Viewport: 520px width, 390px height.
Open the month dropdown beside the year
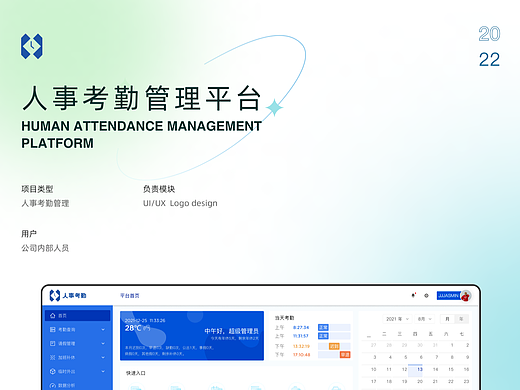coord(425,319)
